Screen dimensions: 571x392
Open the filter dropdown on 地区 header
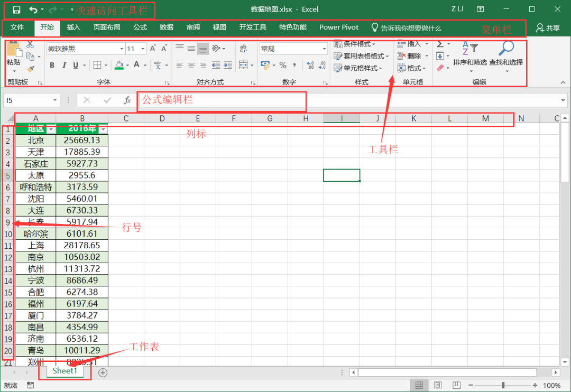tap(51, 129)
